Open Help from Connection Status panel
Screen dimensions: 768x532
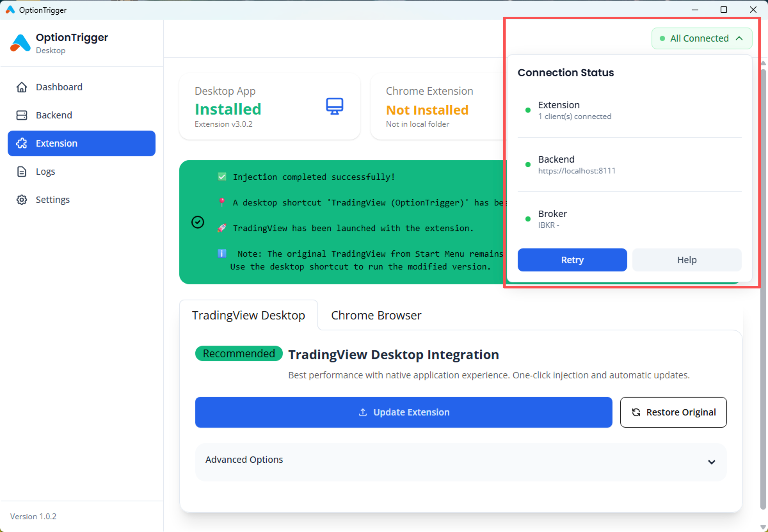coord(687,260)
